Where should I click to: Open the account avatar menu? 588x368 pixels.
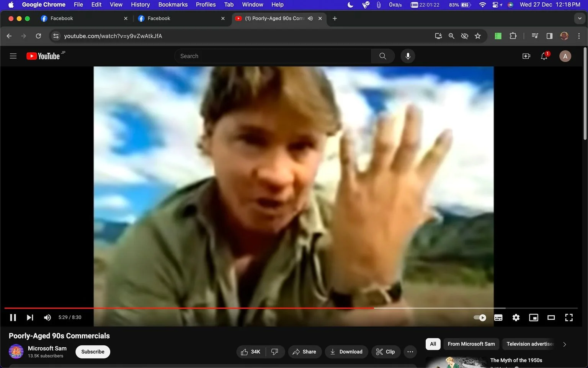pos(565,56)
